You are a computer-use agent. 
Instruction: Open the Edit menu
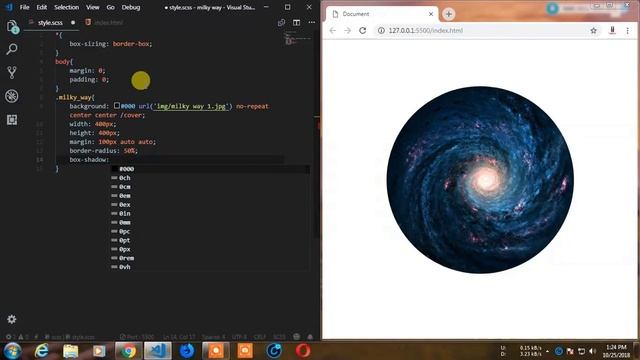click(x=41, y=7)
